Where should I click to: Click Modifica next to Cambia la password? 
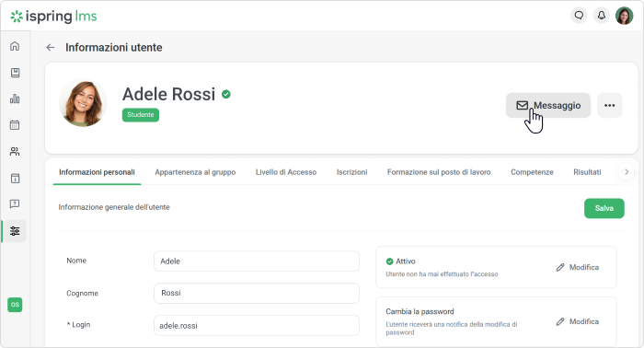tap(578, 321)
